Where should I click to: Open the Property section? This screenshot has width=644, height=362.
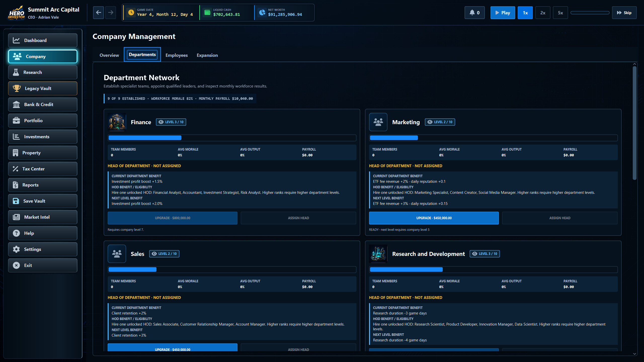click(43, 153)
